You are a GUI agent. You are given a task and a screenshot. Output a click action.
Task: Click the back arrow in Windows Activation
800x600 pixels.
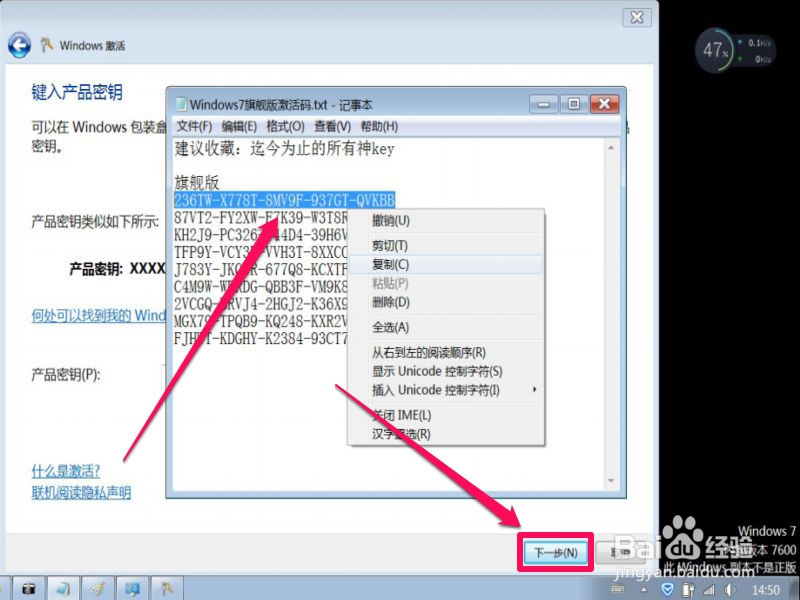pyautogui.click(x=19, y=45)
